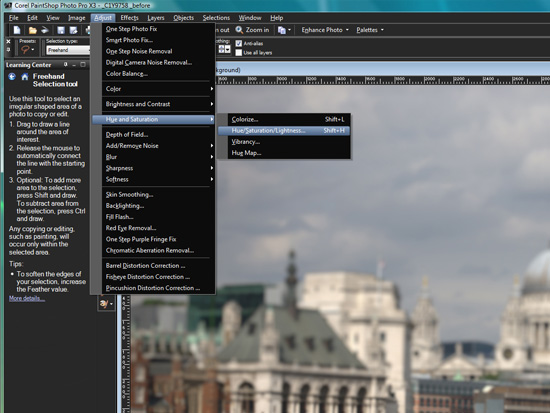This screenshot has width=550, height=413.
Task: Click the app icon in title bar
Action: tap(8, 6)
